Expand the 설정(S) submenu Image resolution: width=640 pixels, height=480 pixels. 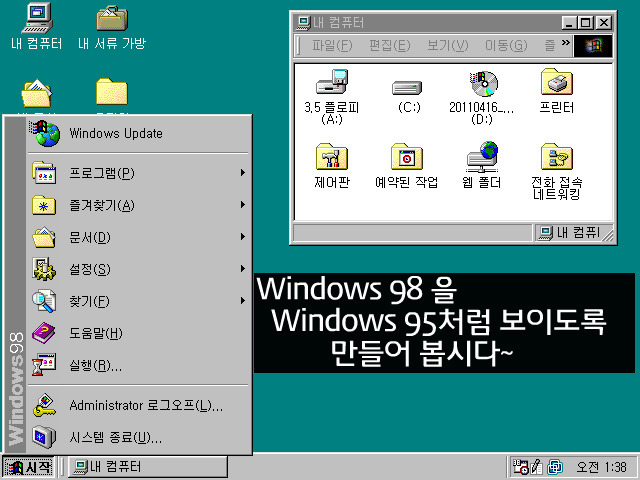click(x=138, y=269)
